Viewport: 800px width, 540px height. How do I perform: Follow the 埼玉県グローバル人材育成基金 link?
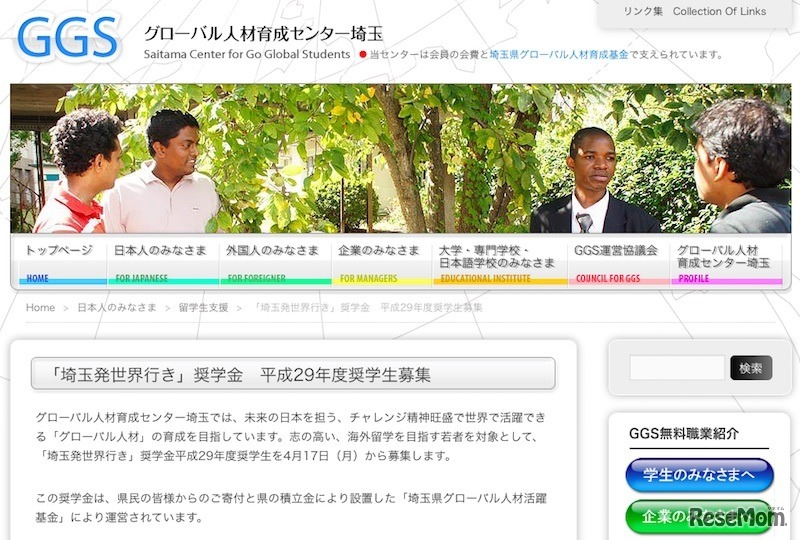pyautogui.click(x=559, y=55)
